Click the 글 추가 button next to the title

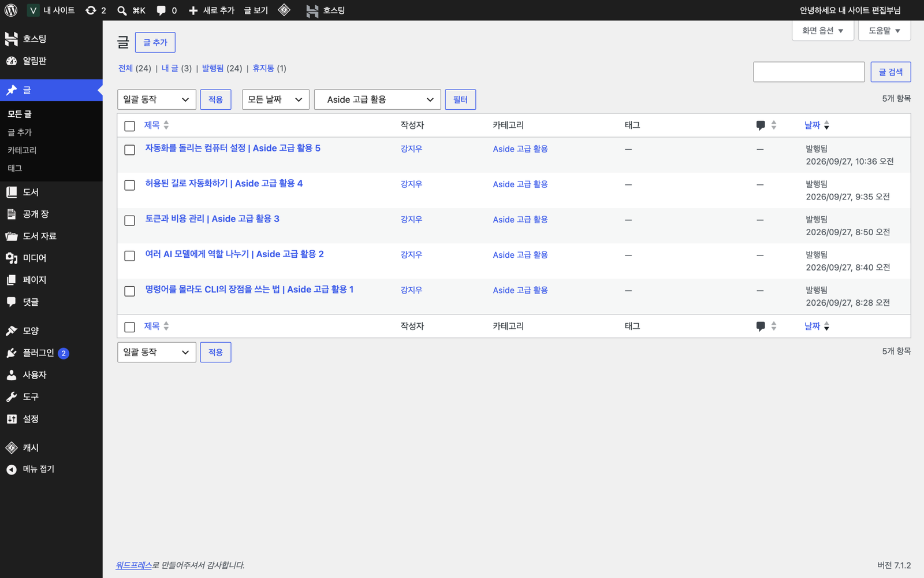(x=155, y=42)
